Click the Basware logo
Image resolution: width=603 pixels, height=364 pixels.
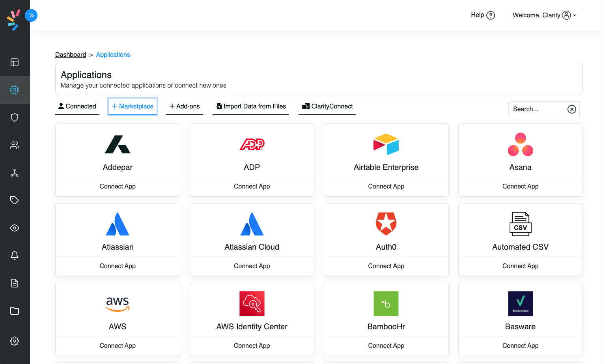coord(521,304)
